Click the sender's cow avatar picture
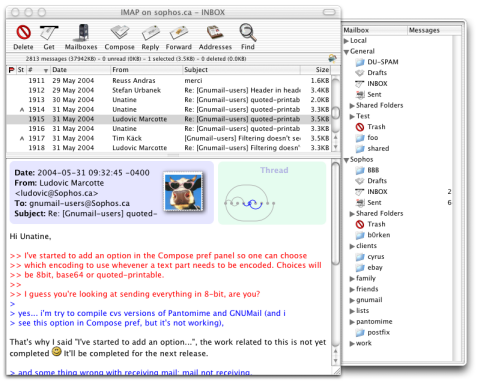 coord(183,192)
